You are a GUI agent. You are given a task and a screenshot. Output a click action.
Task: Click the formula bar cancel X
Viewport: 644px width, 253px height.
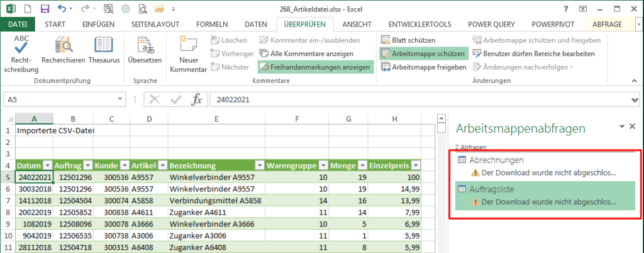click(155, 99)
